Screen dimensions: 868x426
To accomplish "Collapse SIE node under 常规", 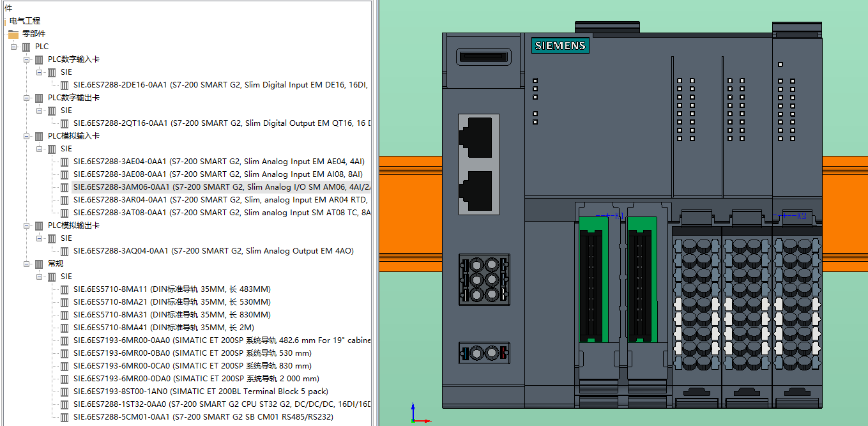I will [39, 277].
